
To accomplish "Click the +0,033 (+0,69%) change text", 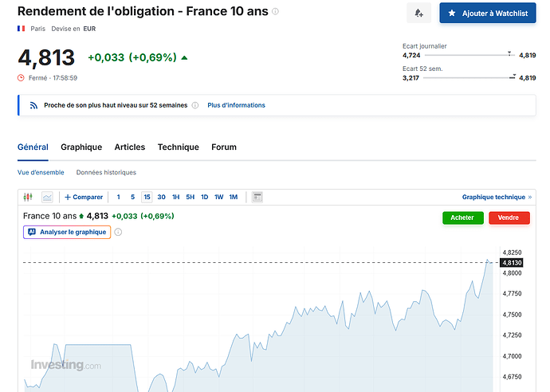I will point(132,57).
